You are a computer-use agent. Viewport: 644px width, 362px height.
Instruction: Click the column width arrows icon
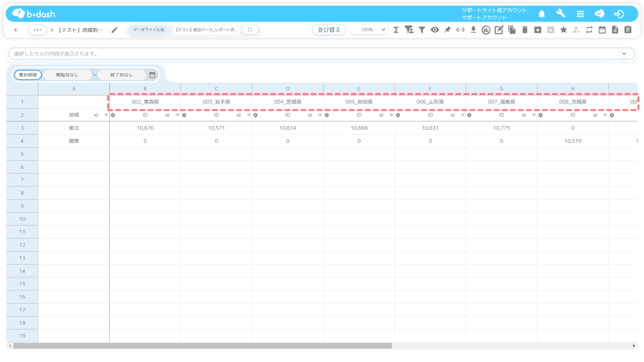coord(460,30)
